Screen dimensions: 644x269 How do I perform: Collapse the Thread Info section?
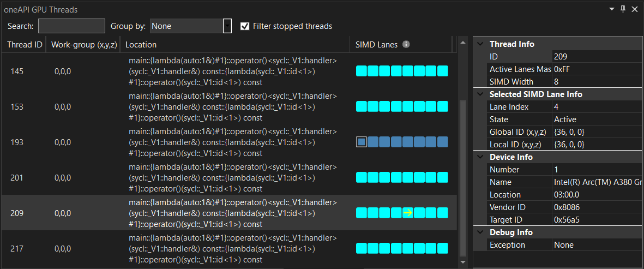pos(480,44)
